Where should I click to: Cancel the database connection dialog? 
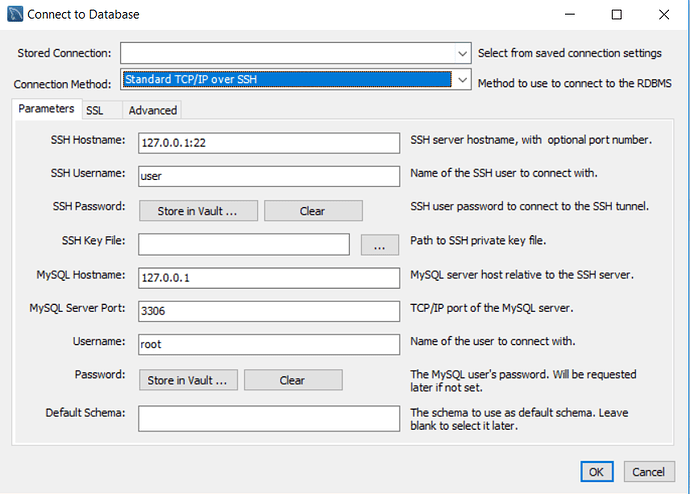[649, 472]
